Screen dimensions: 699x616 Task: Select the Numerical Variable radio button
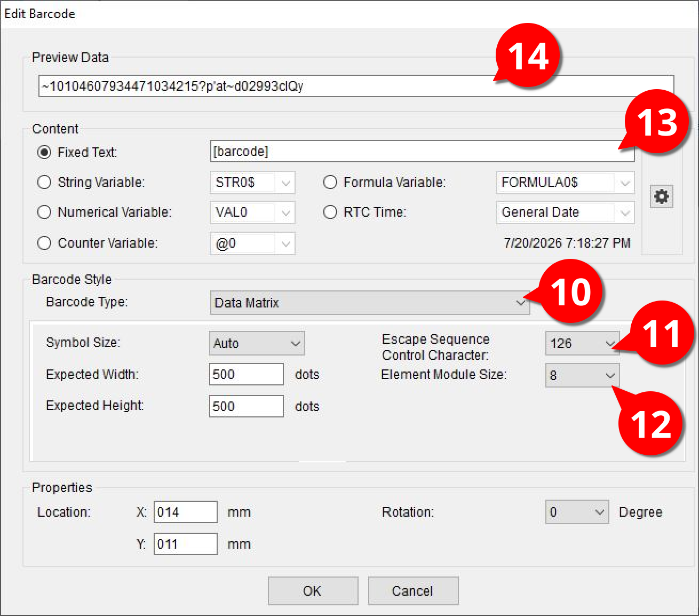(x=44, y=212)
